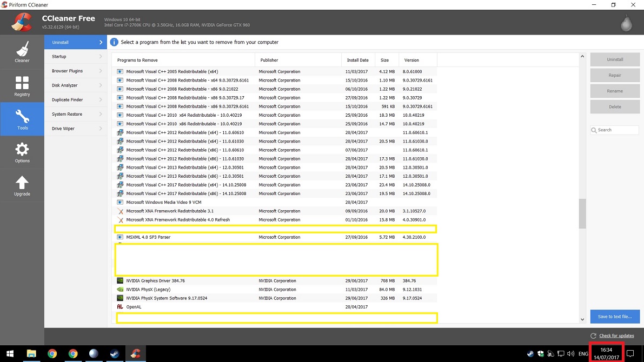This screenshot has width=644, height=362.
Task: Open the Registry section
Action: [22, 85]
